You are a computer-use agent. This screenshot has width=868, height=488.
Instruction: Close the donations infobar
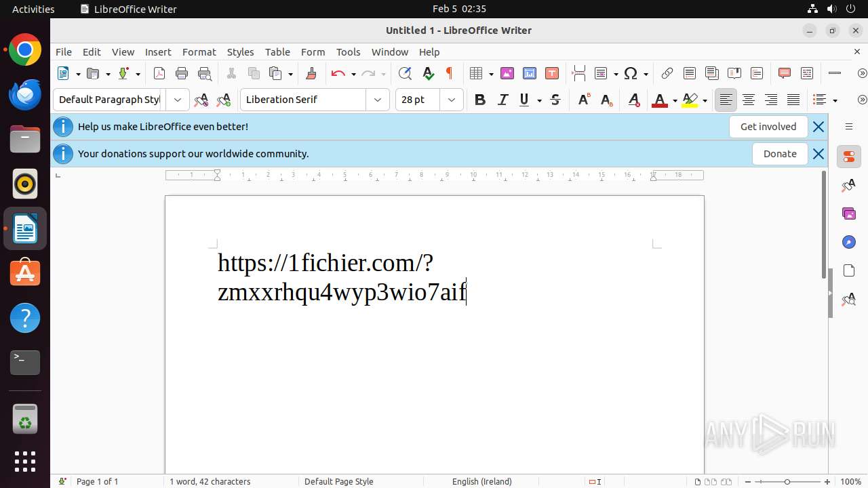(818, 154)
